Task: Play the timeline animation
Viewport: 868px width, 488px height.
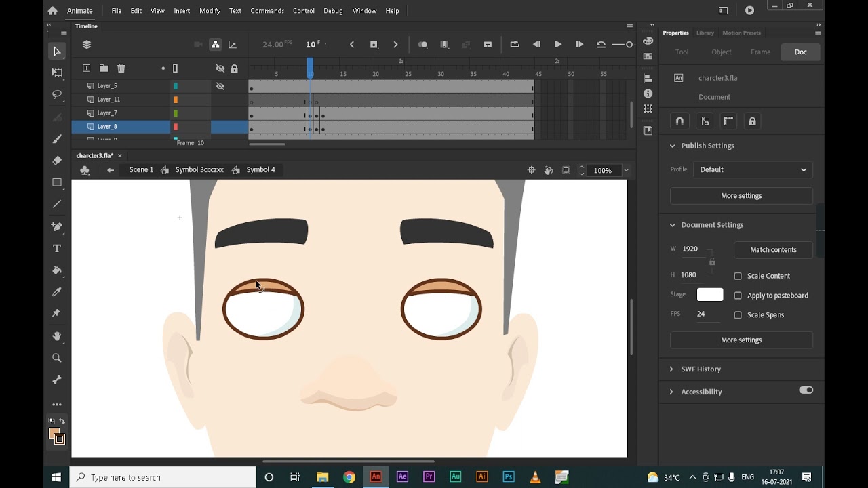Action: [x=557, y=45]
